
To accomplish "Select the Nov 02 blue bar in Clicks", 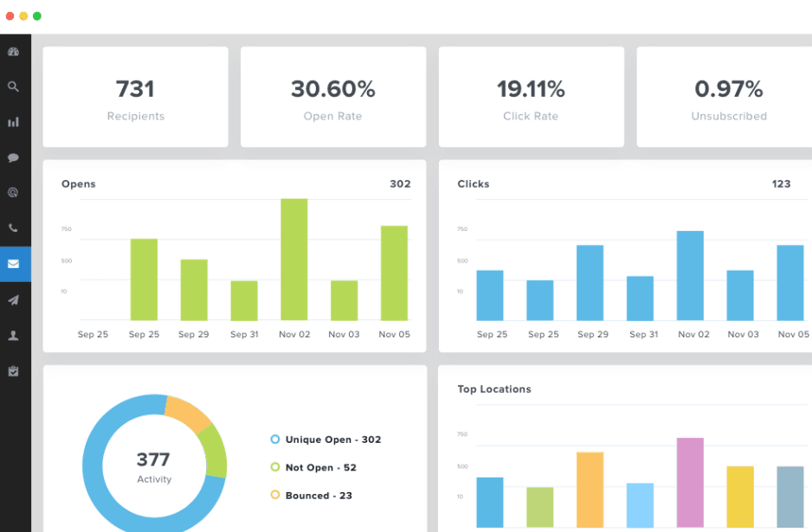I will click(x=690, y=276).
